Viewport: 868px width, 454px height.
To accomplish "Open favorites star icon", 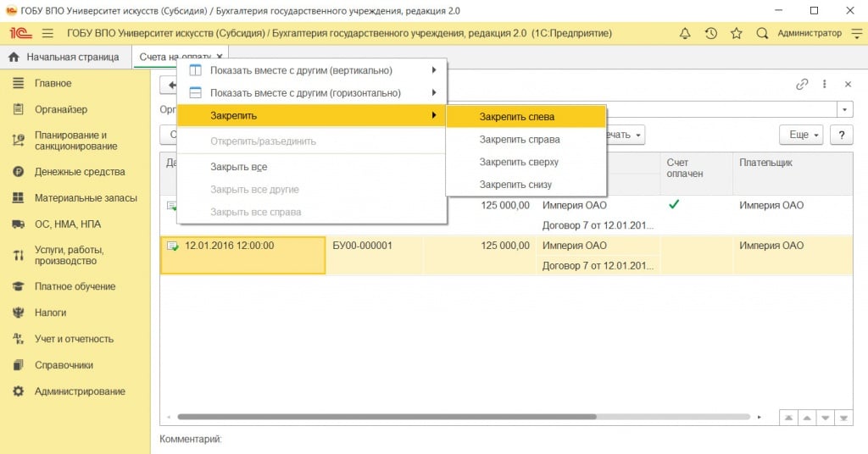I will click(736, 33).
